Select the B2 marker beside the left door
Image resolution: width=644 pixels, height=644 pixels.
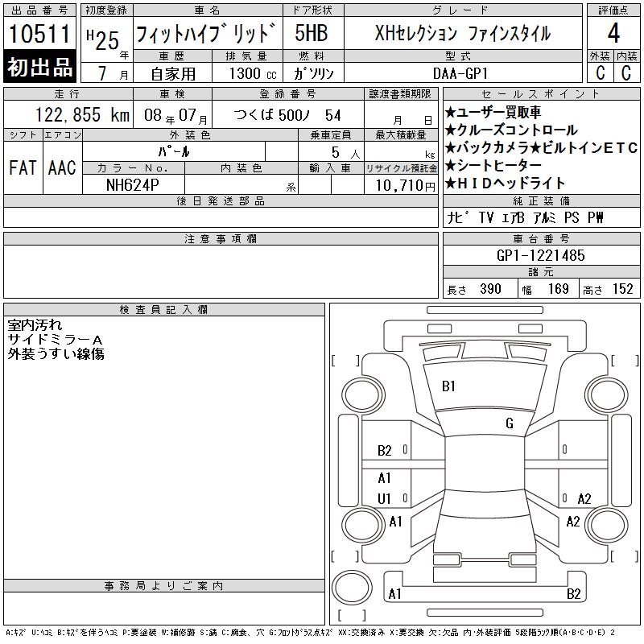pos(384,451)
